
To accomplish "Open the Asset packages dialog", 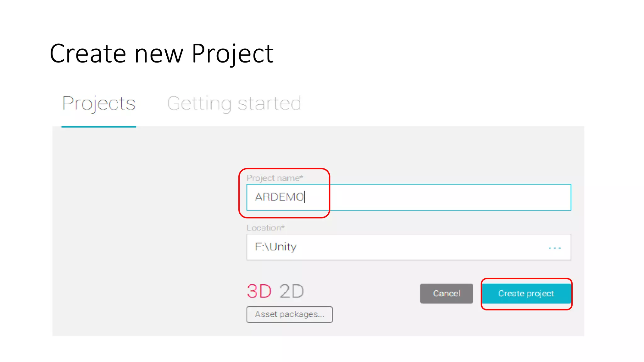I will point(289,314).
